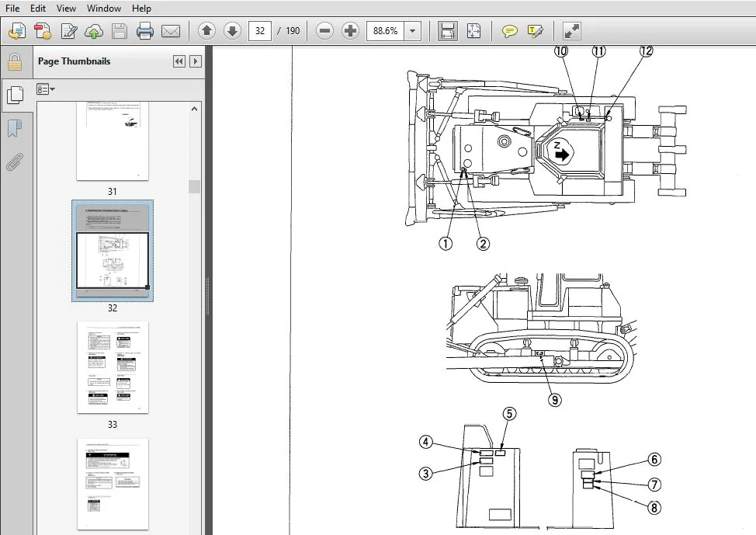Click the Fit Width scrolling icon
This screenshot has height=535, width=756.
447,31
